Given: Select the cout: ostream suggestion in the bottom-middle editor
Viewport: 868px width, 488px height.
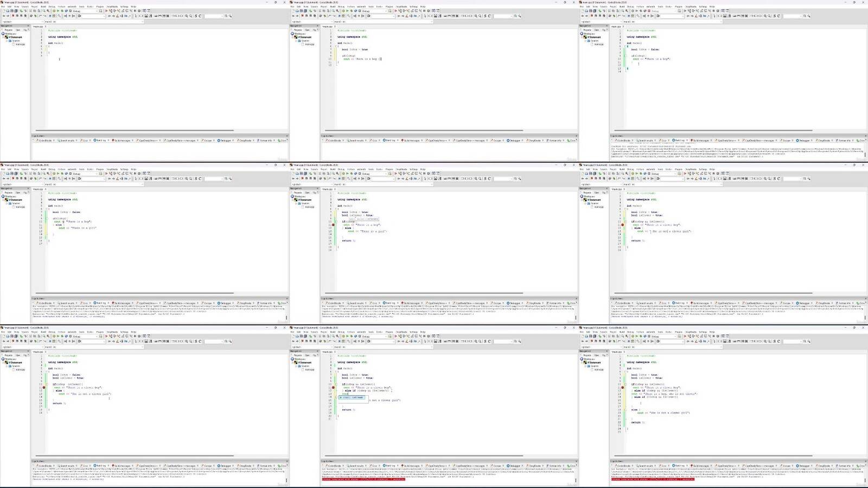Looking at the screenshot, I should [352, 397].
